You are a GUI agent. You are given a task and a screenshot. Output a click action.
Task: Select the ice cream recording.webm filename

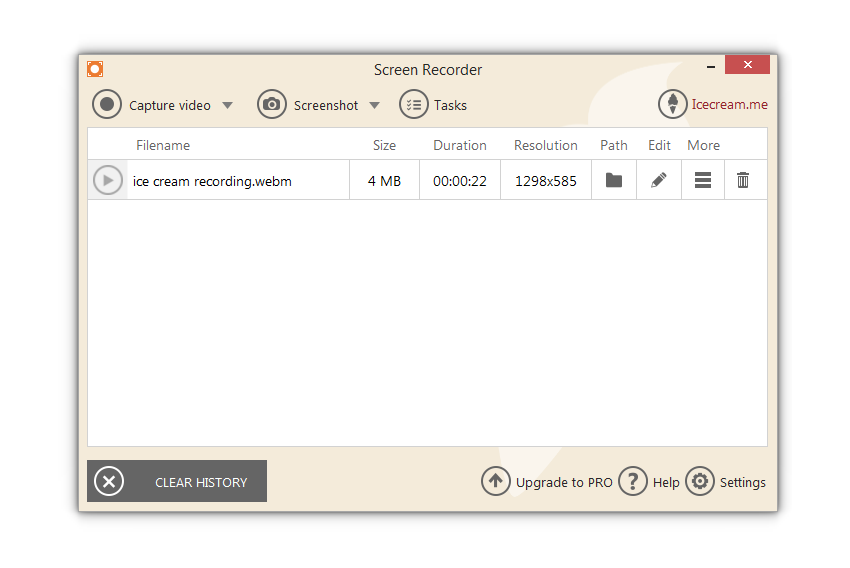(212, 181)
